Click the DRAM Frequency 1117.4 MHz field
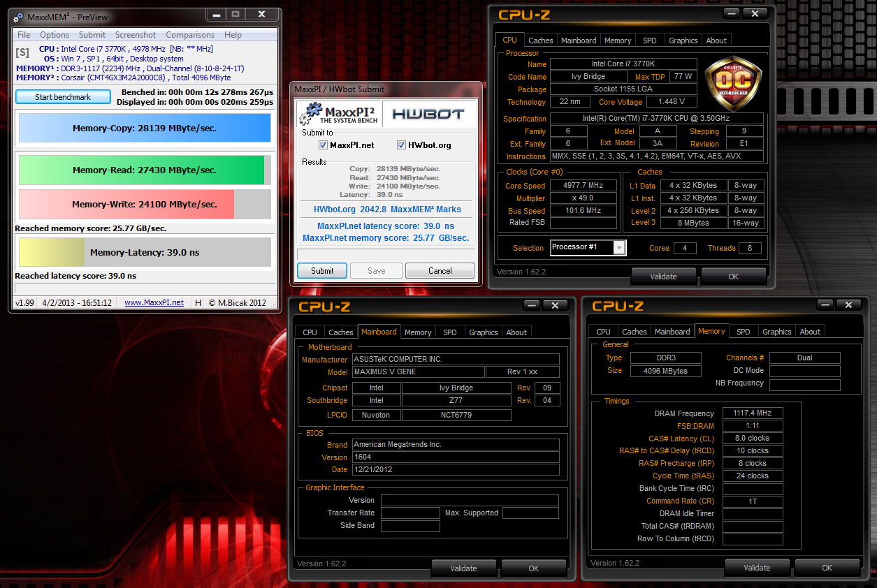Image resolution: width=877 pixels, height=588 pixels. 753,413
